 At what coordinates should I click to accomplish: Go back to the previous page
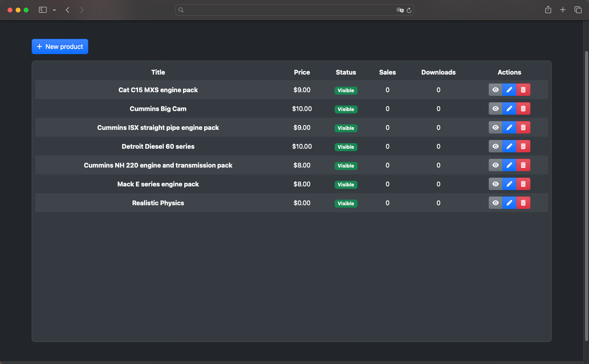[67, 10]
